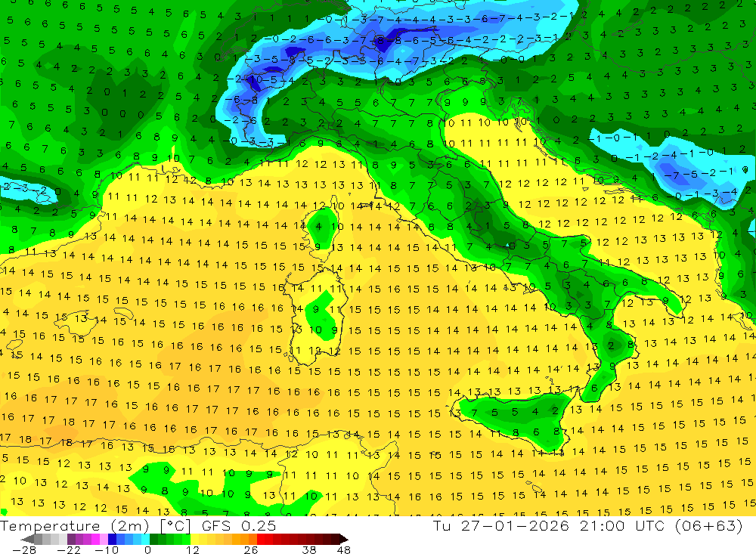Image resolution: width=756 pixels, height=554 pixels.
Task: Click the gray left arrow end of color bar
Action: [x=27, y=539]
